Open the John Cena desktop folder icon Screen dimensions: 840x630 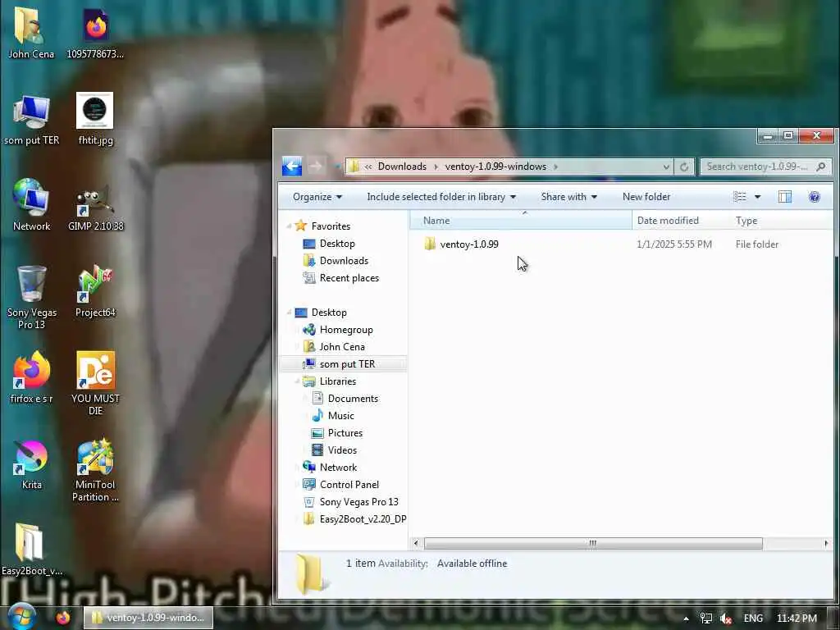[x=30, y=32]
